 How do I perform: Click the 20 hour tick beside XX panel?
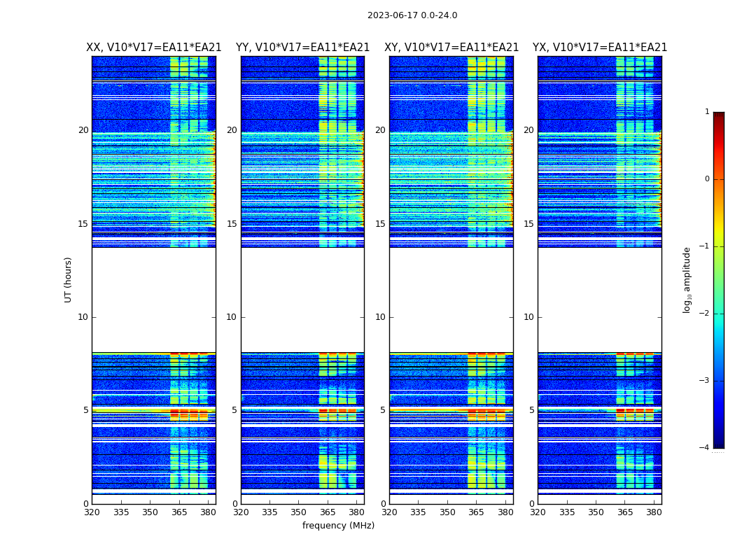tap(83, 130)
